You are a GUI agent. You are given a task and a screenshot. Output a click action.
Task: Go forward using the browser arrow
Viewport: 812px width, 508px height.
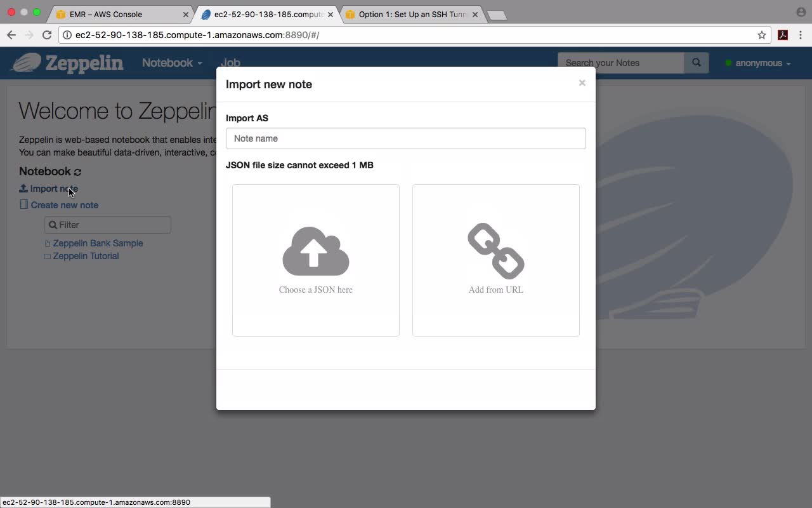click(29, 35)
